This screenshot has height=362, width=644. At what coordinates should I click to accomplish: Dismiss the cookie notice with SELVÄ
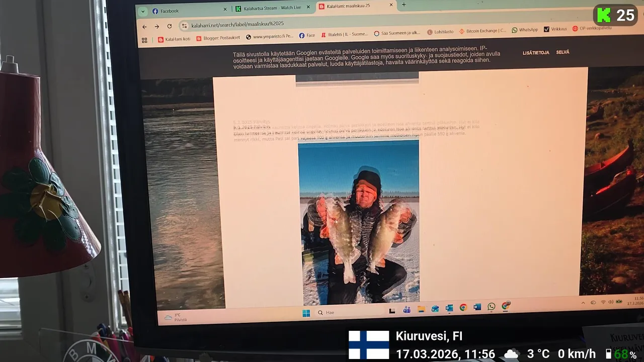click(x=562, y=52)
